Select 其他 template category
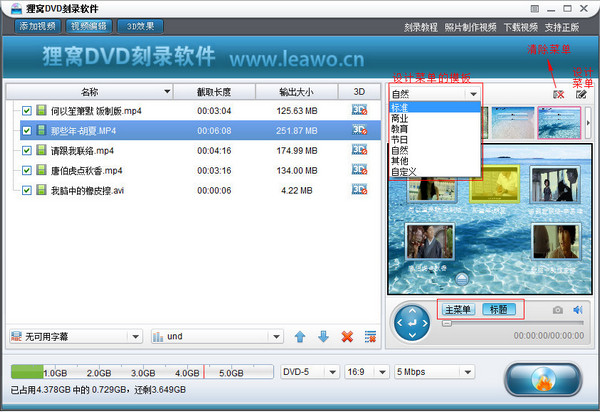This screenshot has width=600, height=412. click(x=435, y=161)
